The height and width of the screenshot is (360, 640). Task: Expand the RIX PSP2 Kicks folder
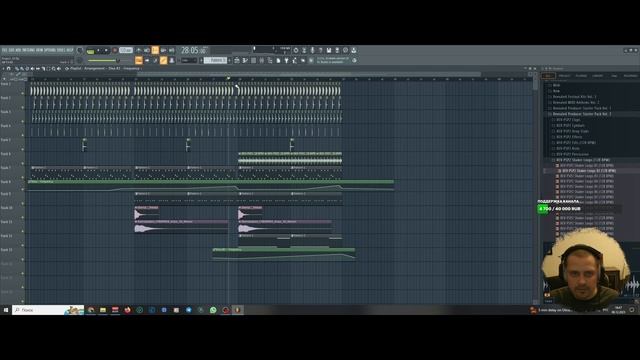click(568, 148)
